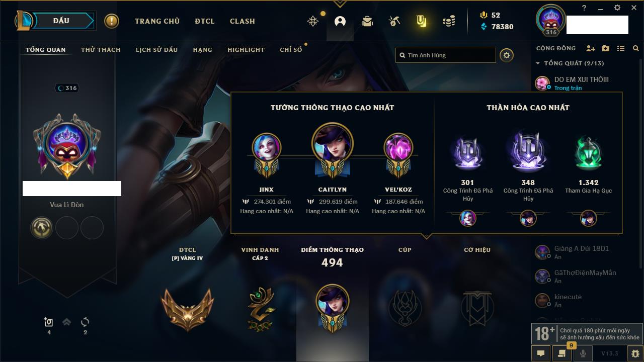Open the Crafting hammer icon

point(394,21)
